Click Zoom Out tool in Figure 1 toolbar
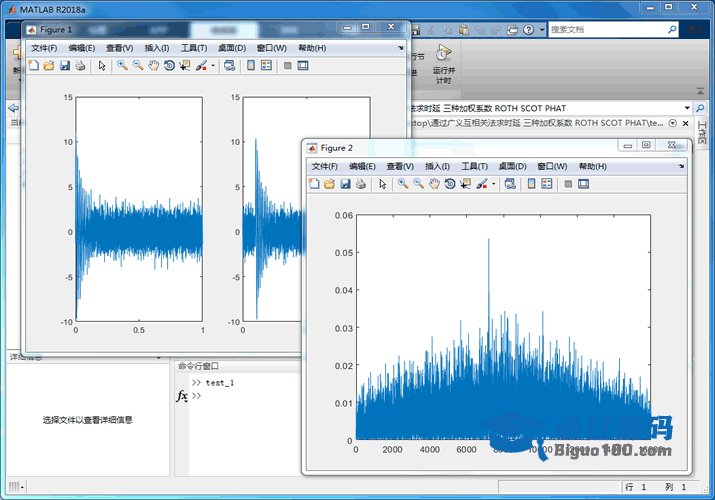Screen dimensions: 715x500 point(137,66)
